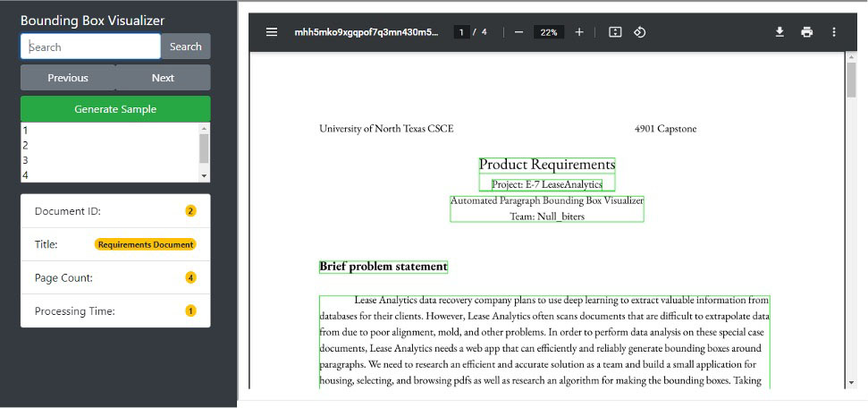Zoom out with the minus icon
This screenshot has height=408, width=868.
[518, 32]
